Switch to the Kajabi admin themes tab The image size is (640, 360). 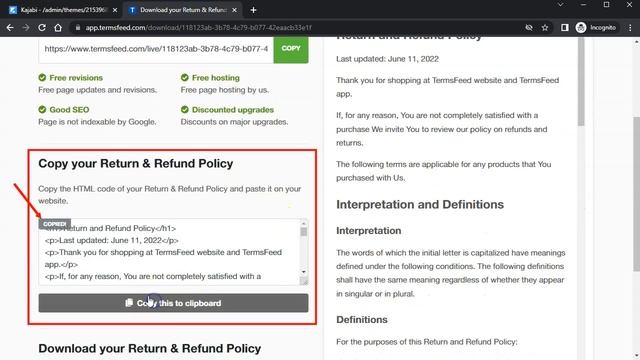63,10
